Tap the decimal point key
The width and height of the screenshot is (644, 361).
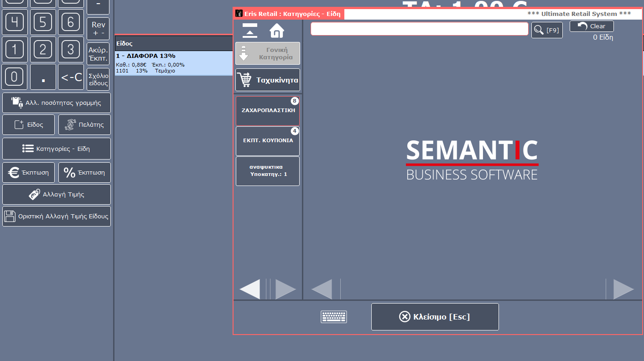pyautogui.click(x=43, y=77)
